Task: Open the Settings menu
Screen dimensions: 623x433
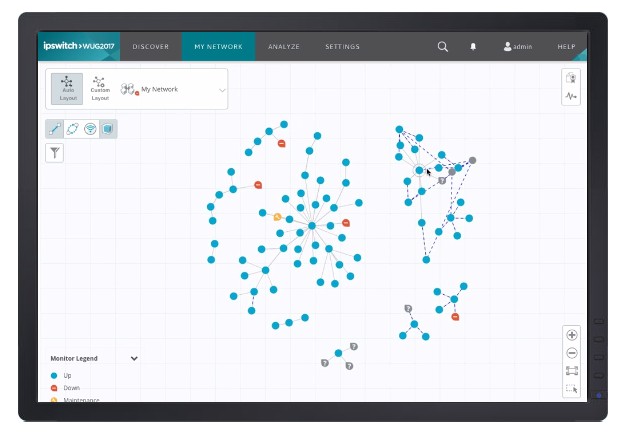Action: pos(342,47)
